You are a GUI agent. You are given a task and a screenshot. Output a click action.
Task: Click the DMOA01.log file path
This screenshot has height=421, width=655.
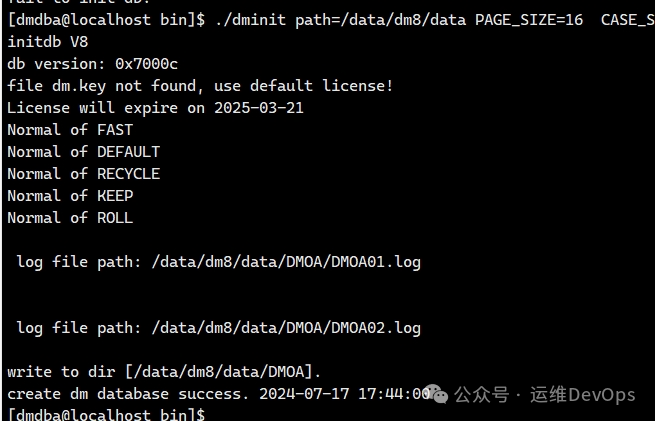tap(286, 262)
